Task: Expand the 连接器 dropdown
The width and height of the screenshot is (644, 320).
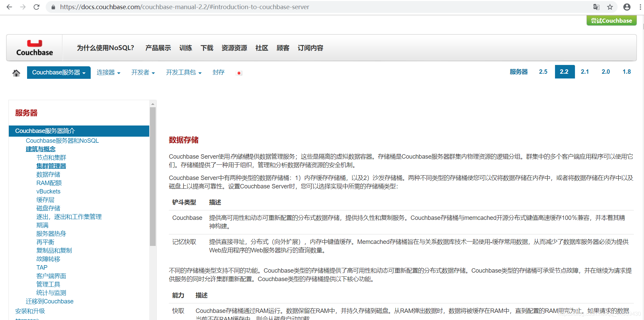Action: [x=108, y=72]
